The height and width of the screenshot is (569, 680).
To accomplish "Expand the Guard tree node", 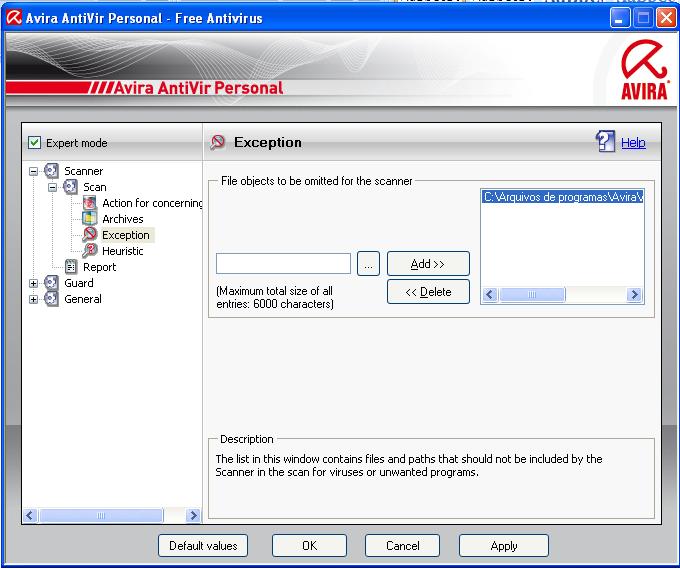I will pyautogui.click(x=33, y=283).
